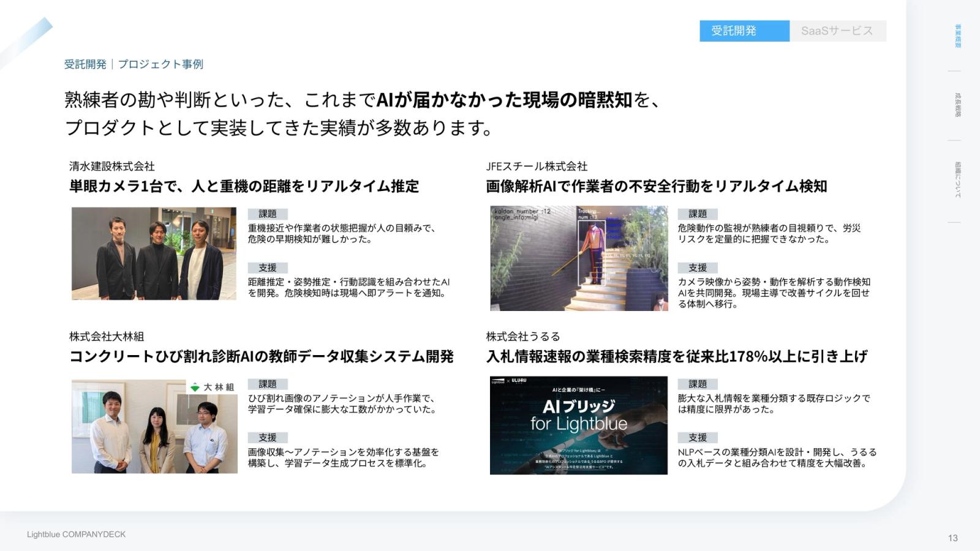Viewport: 980px width, 551px height.
Task: Select the 株式会社うるる company name
Action: pos(523,336)
